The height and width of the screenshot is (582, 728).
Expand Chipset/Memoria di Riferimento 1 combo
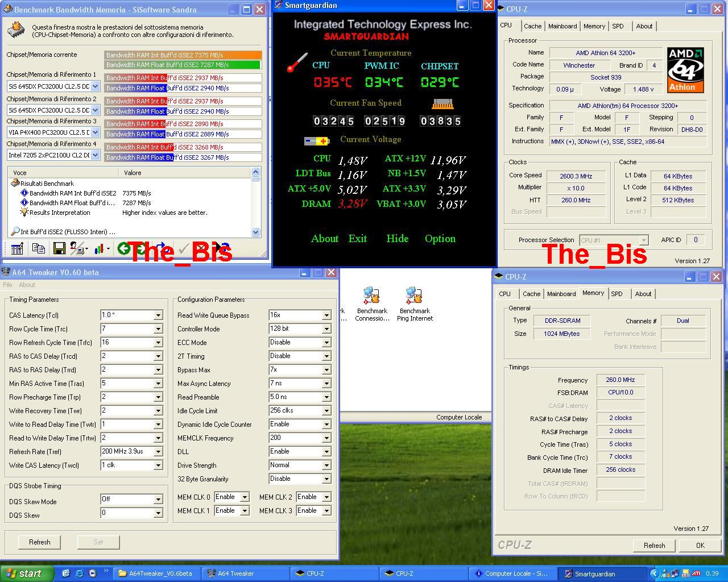click(x=95, y=86)
